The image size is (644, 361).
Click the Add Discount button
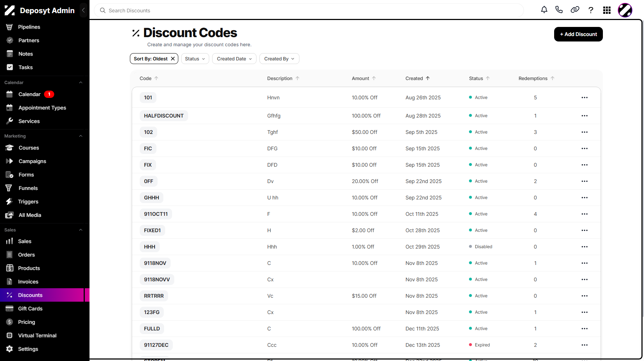[578, 34]
